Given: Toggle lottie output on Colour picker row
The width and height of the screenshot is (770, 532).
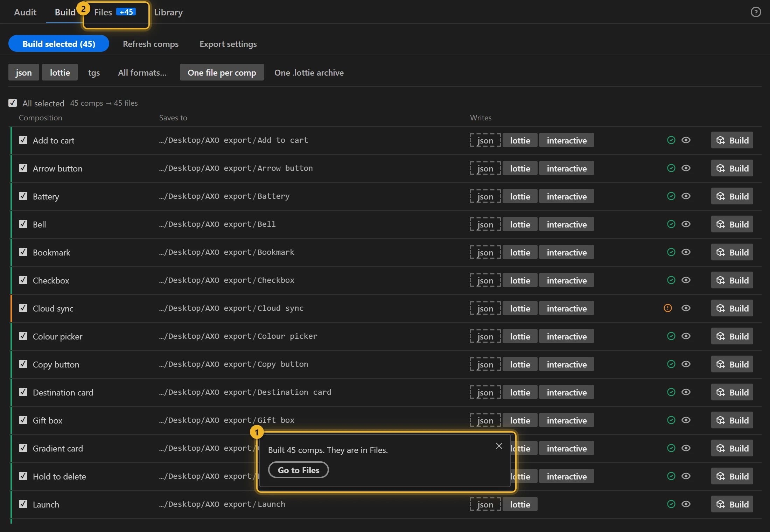Looking at the screenshot, I should (520, 336).
